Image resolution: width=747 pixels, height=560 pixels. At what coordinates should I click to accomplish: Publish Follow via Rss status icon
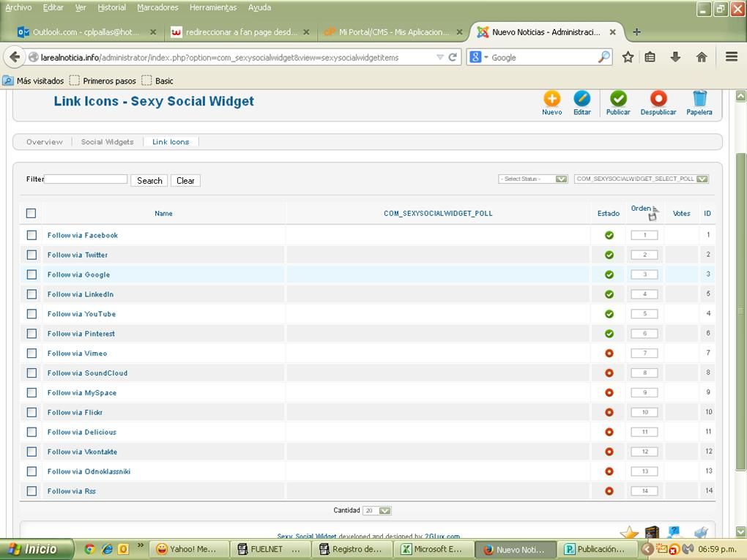click(x=609, y=491)
